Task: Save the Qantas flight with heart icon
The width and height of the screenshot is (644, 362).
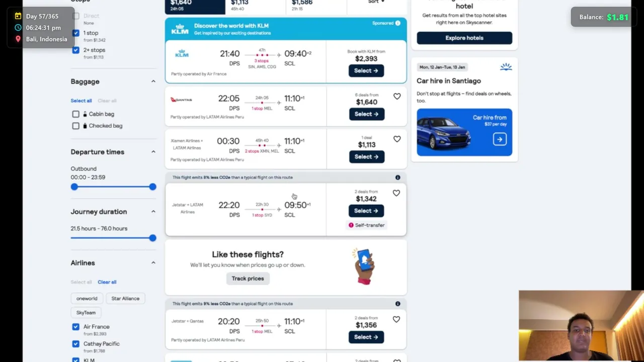Action: pyautogui.click(x=397, y=97)
